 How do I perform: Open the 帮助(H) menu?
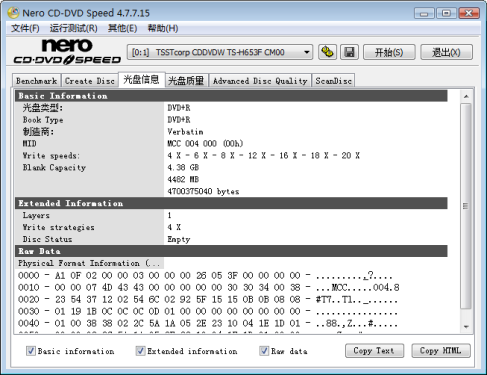(x=163, y=28)
